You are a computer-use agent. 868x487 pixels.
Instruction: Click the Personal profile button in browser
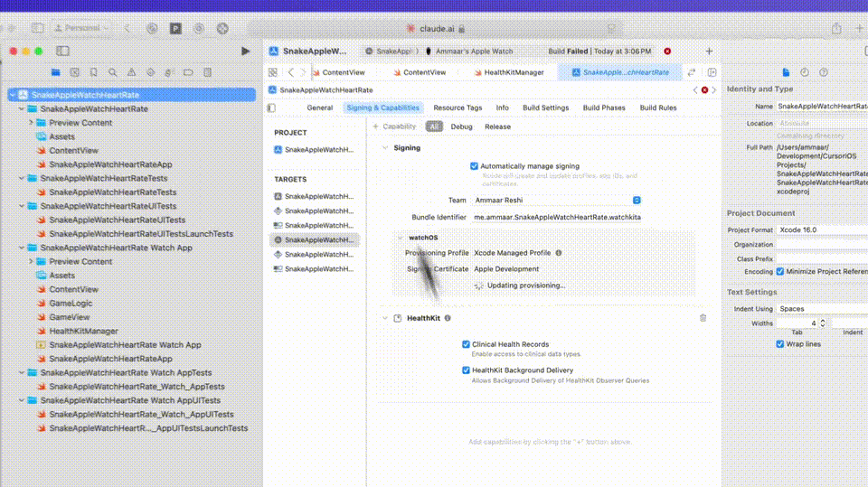pyautogui.click(x=81, y=28)
